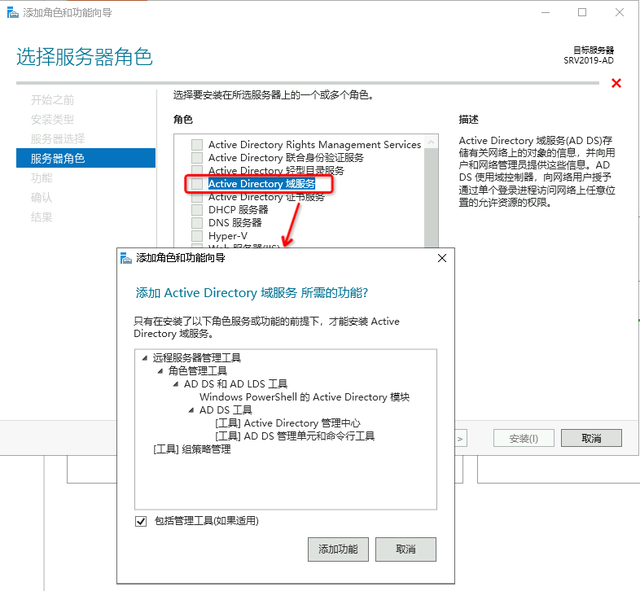
Task: Click disabled 安装(I) button
Action: 524,438
